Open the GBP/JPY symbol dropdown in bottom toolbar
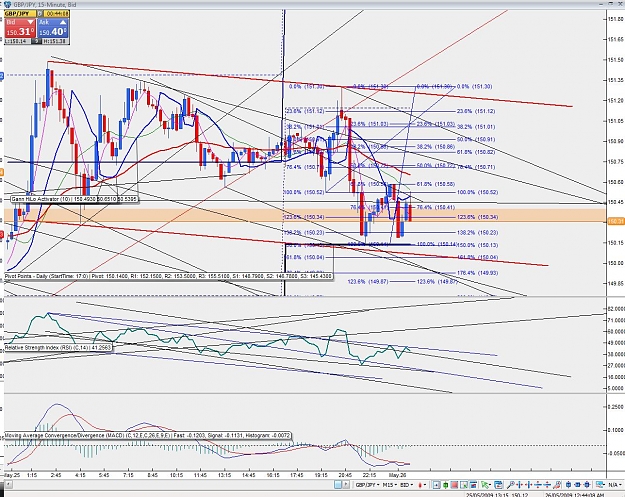Viewport: 625px width, 497px height. coord(368,485)
